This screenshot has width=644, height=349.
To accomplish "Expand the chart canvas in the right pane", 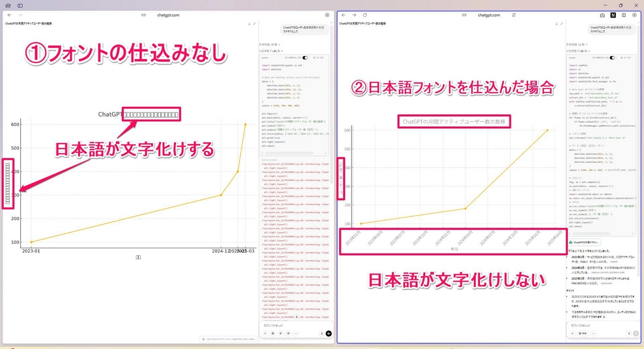I will tap(562, 24).
